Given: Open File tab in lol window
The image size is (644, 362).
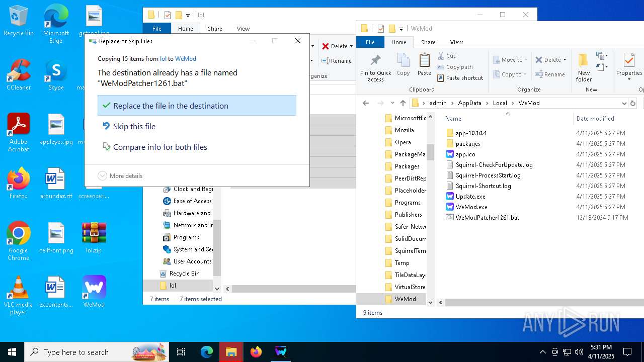Looking at the screenshot, I should pyautogui.click(x=157, y=29).
